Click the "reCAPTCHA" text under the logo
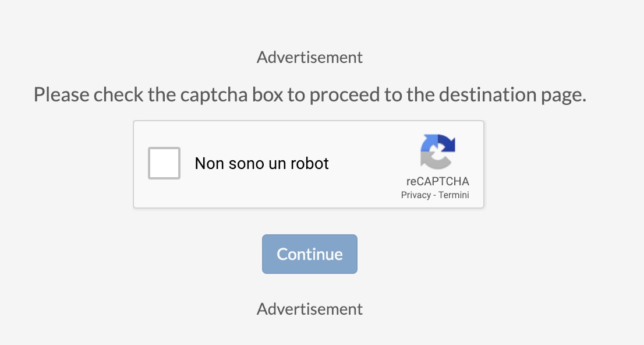Viewport: 644px width, 345px height. 437,181
